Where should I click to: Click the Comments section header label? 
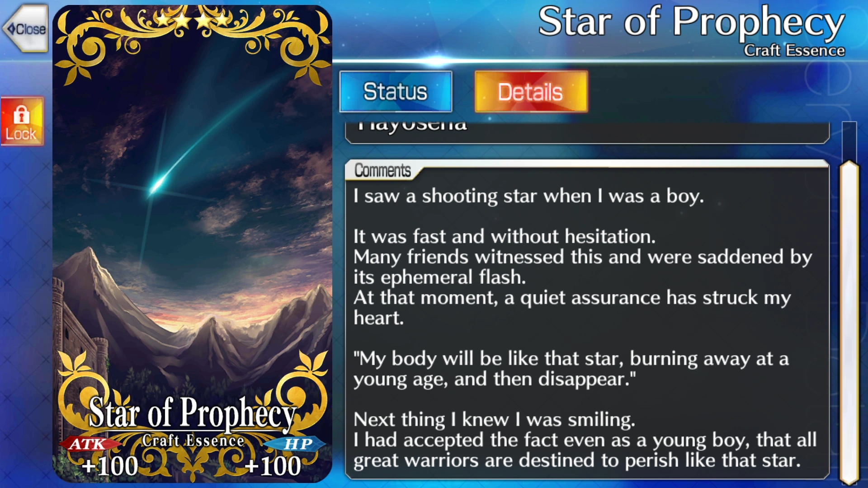point(382,170)
